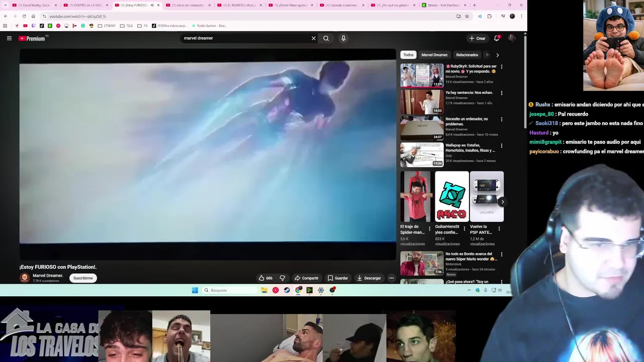Open the YouTube hamburger guide menu
Screen dimensions: 644x362
(x=9, y=38)
